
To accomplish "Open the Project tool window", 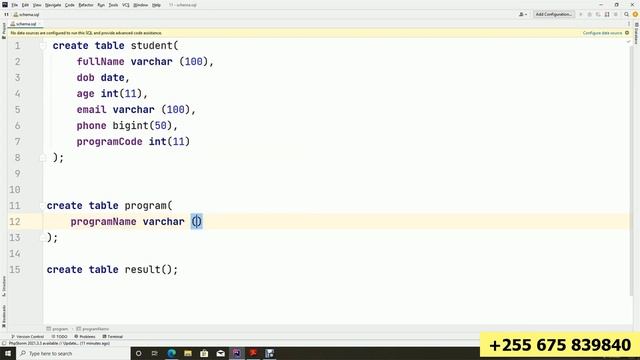I will (4, 31).
